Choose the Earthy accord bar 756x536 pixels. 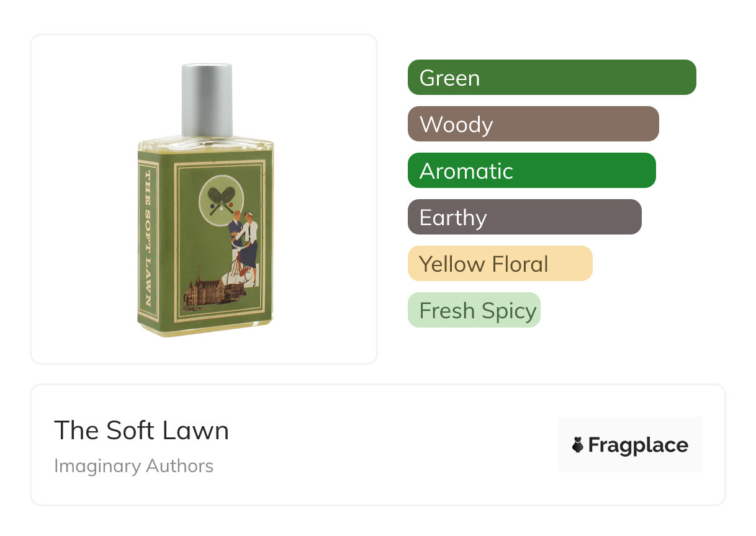[524, 217]
